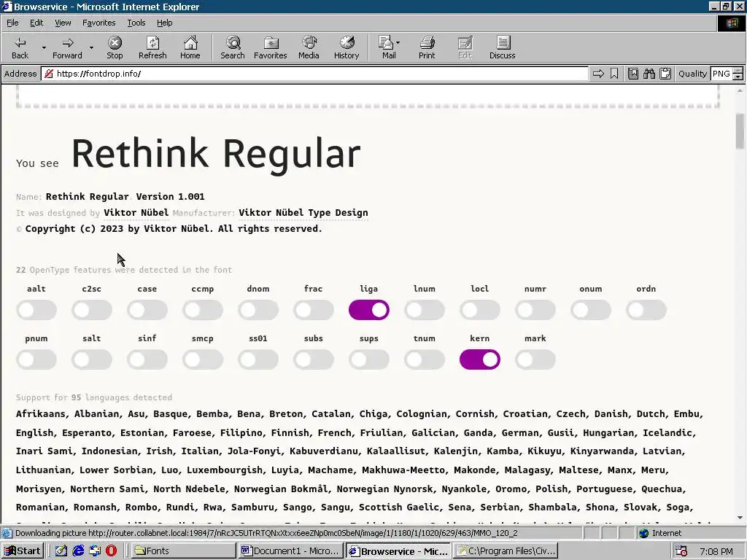Toggle the aalt OpenType feature

(36, 310)
